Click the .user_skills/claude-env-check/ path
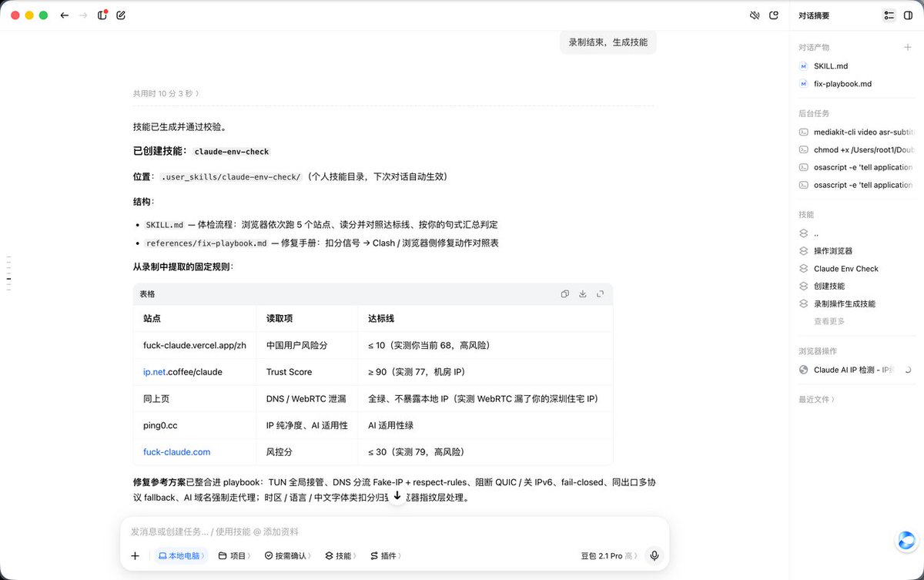This screenshot has height=580, width=924. click(x=231, y=177)
